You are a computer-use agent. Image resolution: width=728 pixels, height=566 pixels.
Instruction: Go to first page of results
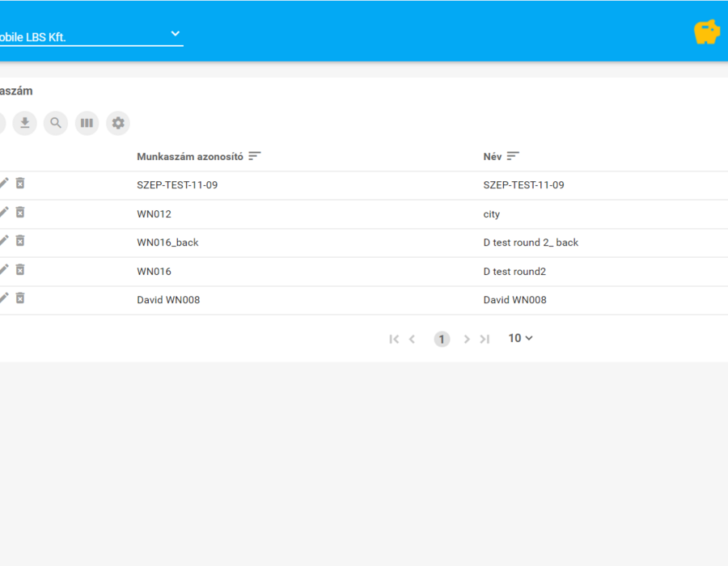point(394,339)
